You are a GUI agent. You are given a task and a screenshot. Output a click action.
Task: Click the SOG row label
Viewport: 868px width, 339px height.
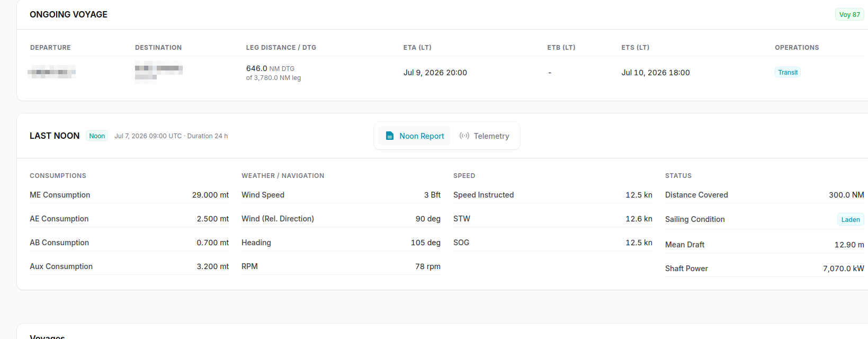(x=461, y=243)
